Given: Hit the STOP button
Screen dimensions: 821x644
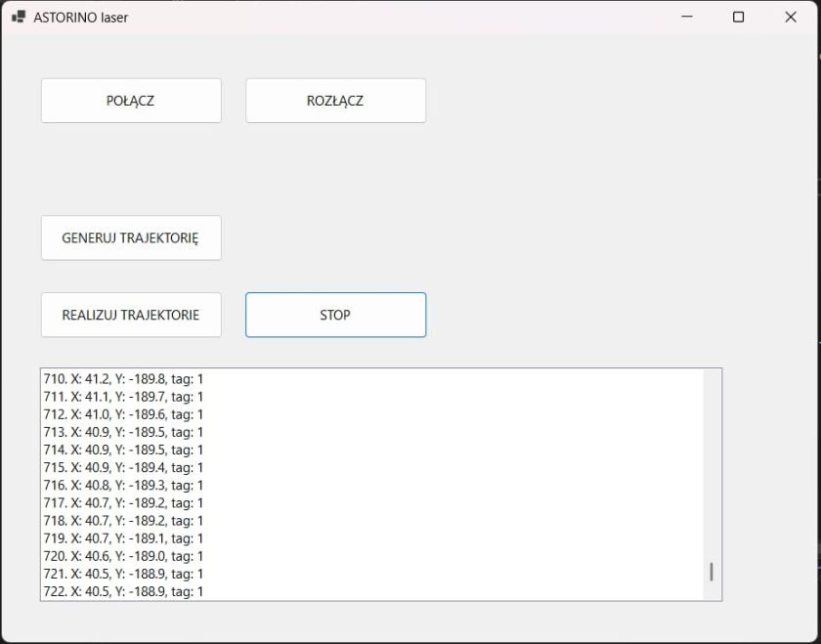Looking at the screenshot, I should (x=335, y=315).
